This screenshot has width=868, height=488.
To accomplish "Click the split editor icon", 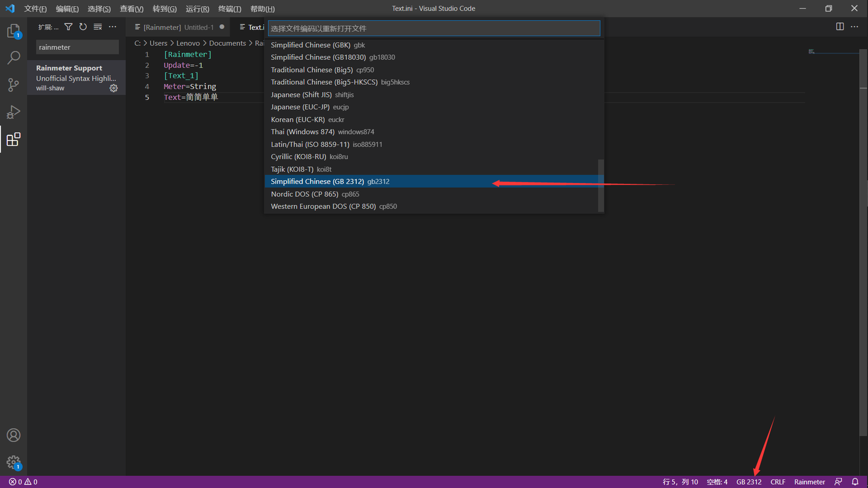I will 840,27.
